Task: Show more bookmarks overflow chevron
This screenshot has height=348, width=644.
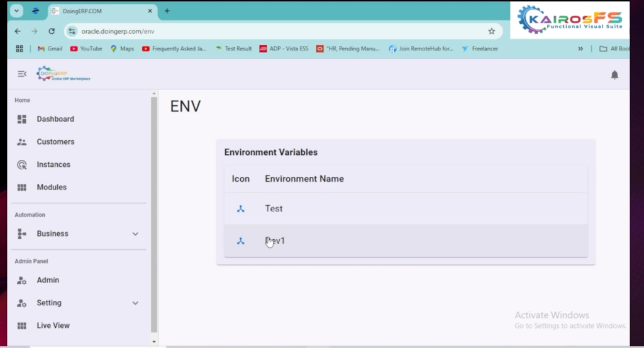Action: point(580,48)
